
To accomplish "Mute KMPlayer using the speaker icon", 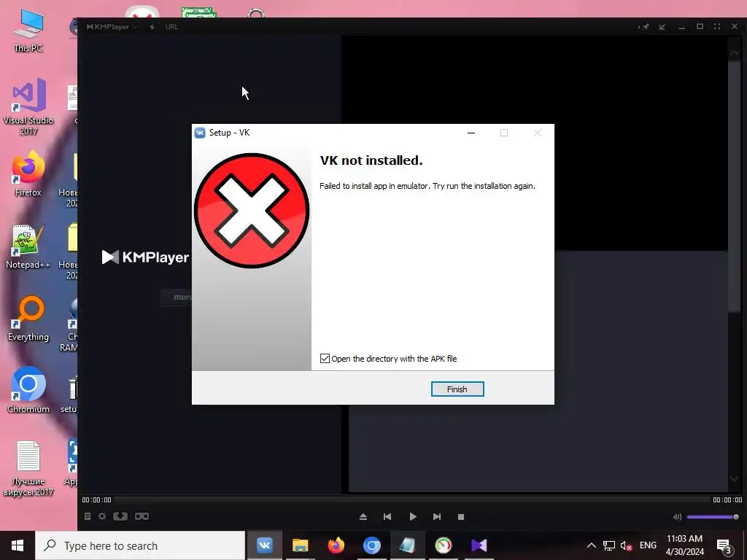I will click(677, 517).
